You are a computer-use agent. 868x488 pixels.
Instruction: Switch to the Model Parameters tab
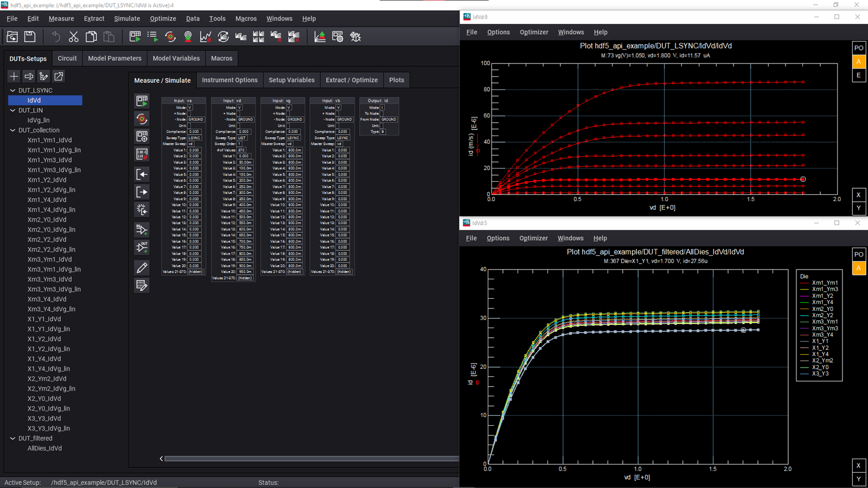[x=114, y=58]
